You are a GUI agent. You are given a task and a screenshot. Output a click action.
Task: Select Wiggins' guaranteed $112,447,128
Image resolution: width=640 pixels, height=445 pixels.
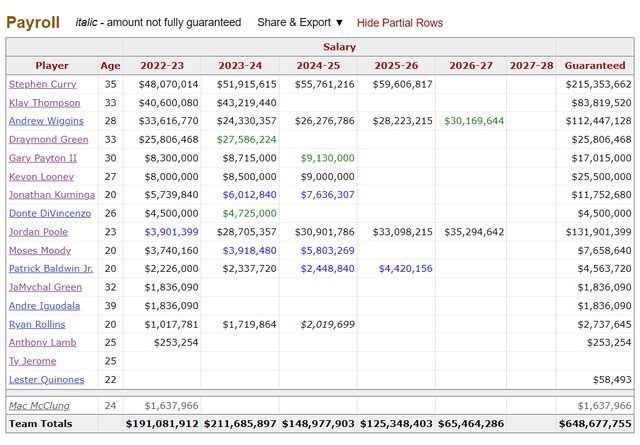point(595,121)
